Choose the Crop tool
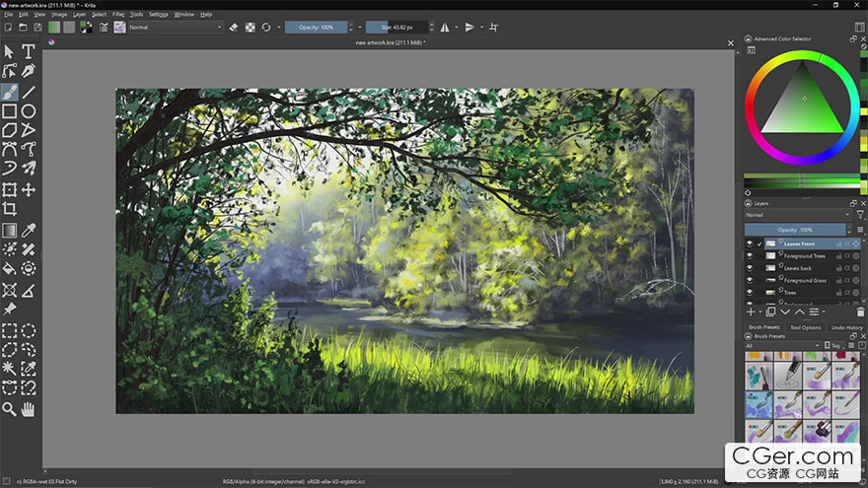This screenshot has height=488, width=868. point(9,209)
